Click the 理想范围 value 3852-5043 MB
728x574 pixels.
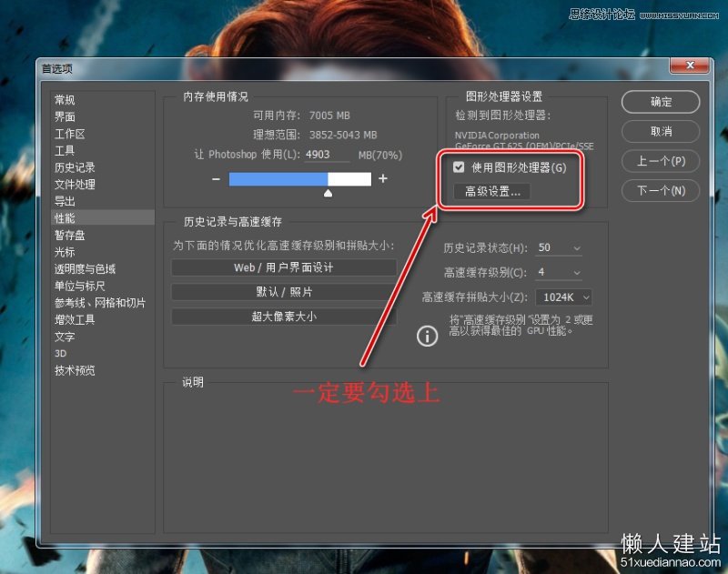tap(343, 135)
